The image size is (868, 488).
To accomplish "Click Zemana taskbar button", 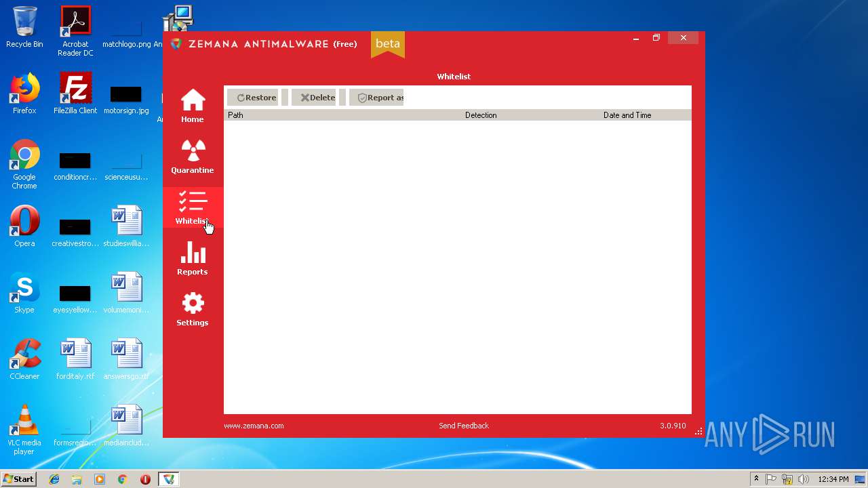I will [x=168, y=479].
